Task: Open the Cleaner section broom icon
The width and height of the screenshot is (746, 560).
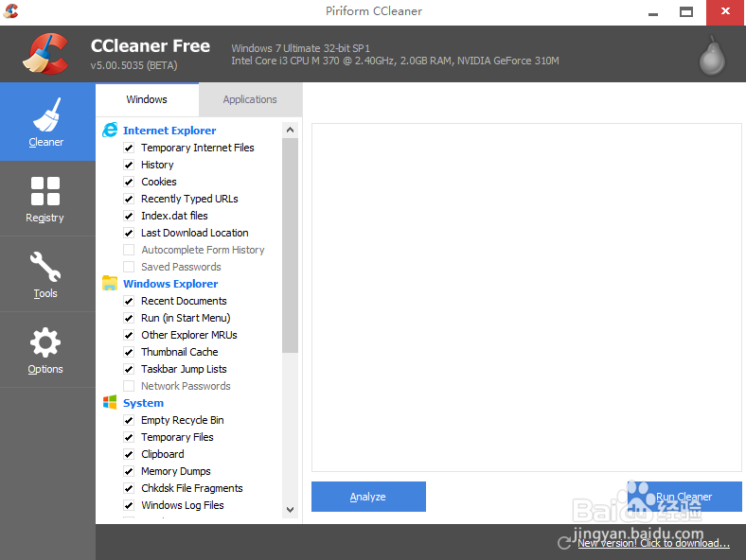Action: [x=46, y=114]
